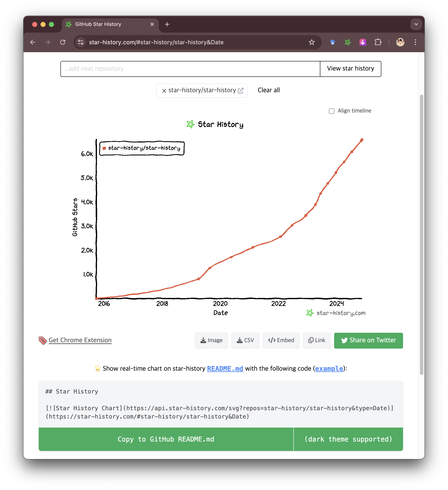
Task: Click the add next repository input field
Action: (190, 69)
